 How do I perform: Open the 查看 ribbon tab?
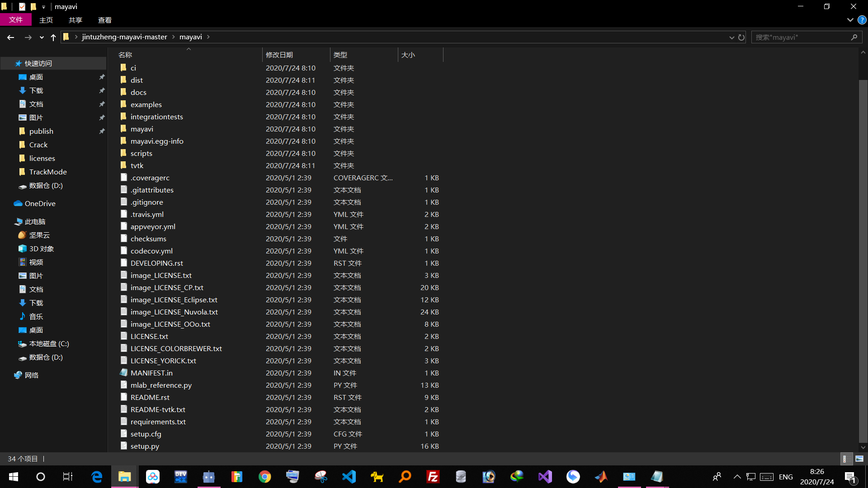point(104,20)
